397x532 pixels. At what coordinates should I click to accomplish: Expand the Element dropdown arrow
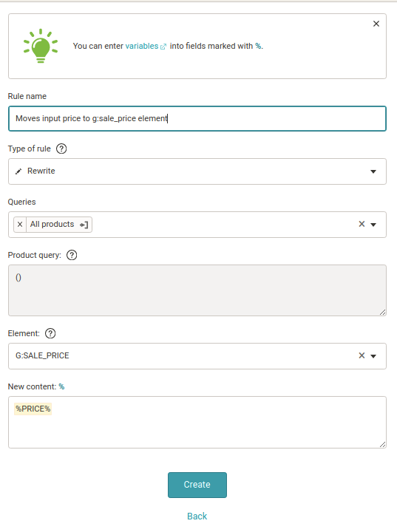point(373,356)
